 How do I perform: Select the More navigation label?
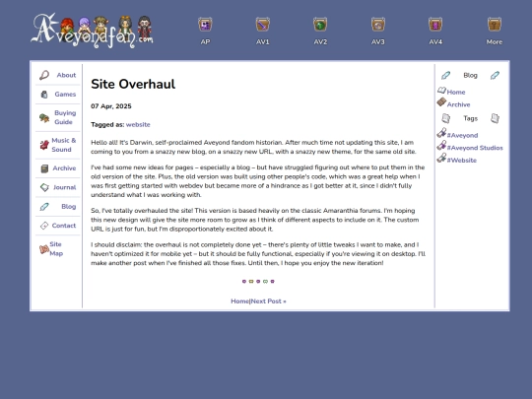[x=495, y=42]
